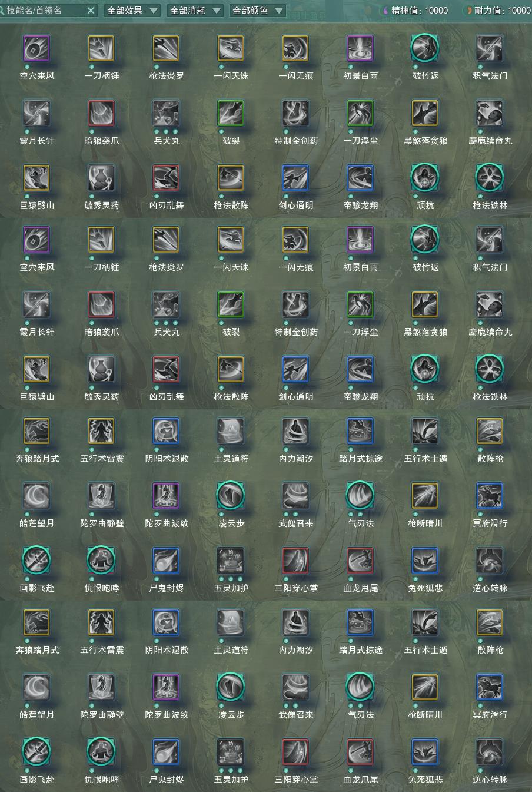
Task: Select the upper 枪法铁林 round skill icon
Action: (x=490, y=178)
